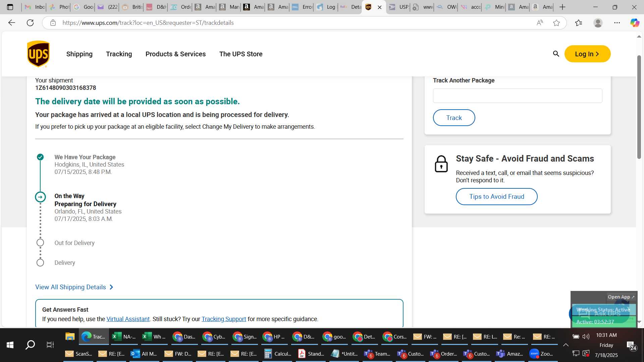The height and width of the screenshot is (362, 644).
Task: Open the UPS site search magnifier
Action: 556,54
